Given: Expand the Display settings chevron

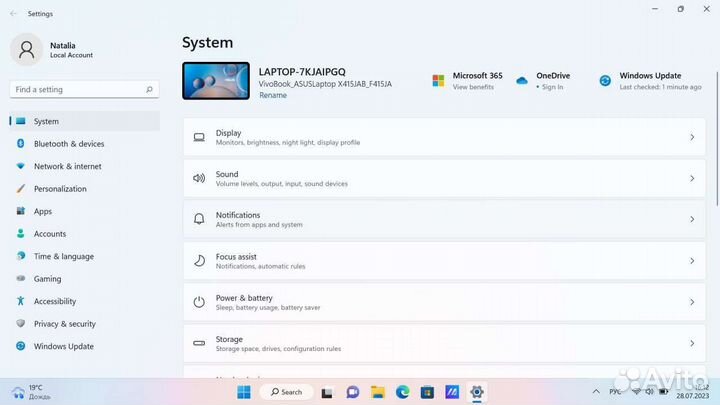Looking at the screenshot, I should coord(692,137).
